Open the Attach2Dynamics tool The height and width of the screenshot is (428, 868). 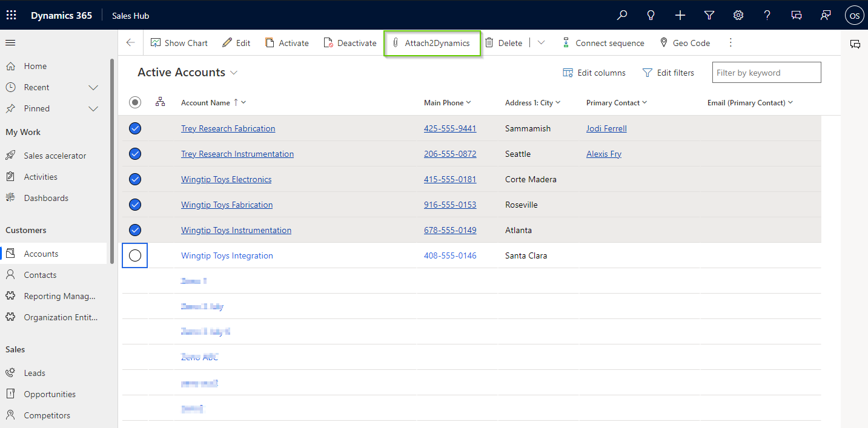432,42
